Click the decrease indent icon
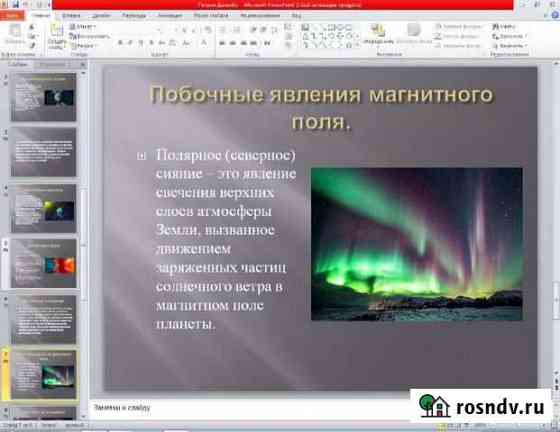 253,30
